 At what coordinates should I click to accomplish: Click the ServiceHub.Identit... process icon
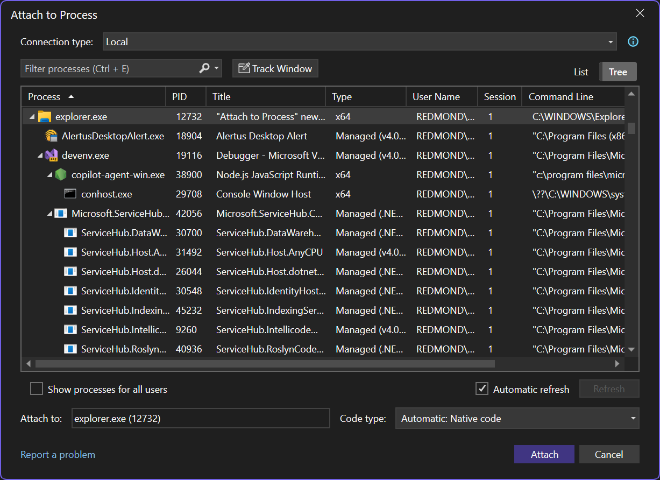[x=70, y=291]
